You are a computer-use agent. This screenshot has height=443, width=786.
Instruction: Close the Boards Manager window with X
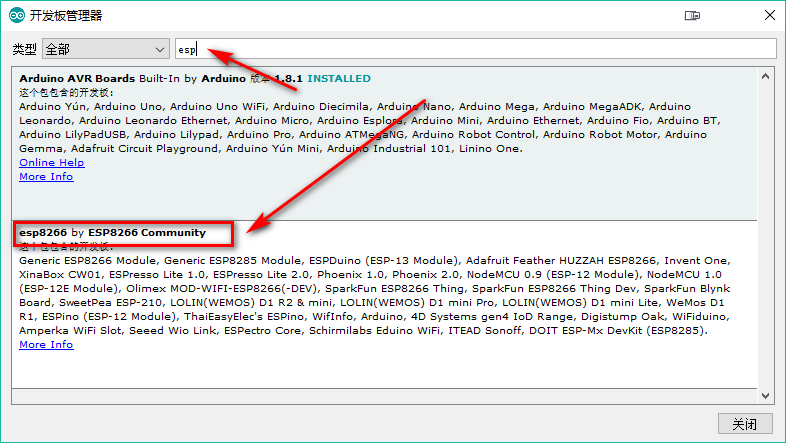tap(770, 16)
